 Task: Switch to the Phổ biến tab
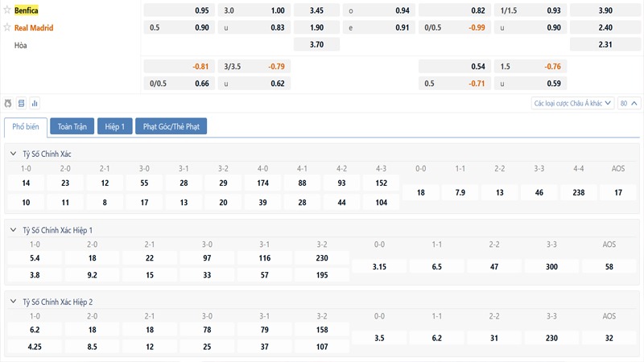[x=25, y=126]
